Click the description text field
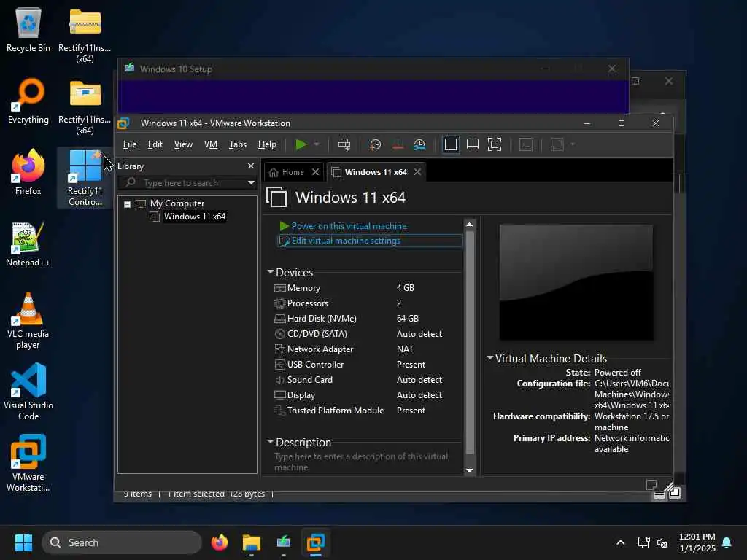This screenshot has width=747, height=560. tap(367, 462)
